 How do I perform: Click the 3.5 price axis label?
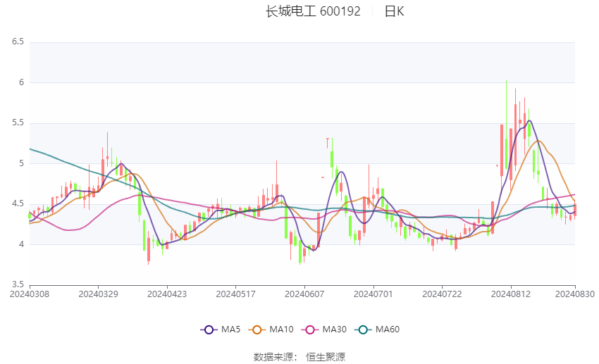click(18, 284)
